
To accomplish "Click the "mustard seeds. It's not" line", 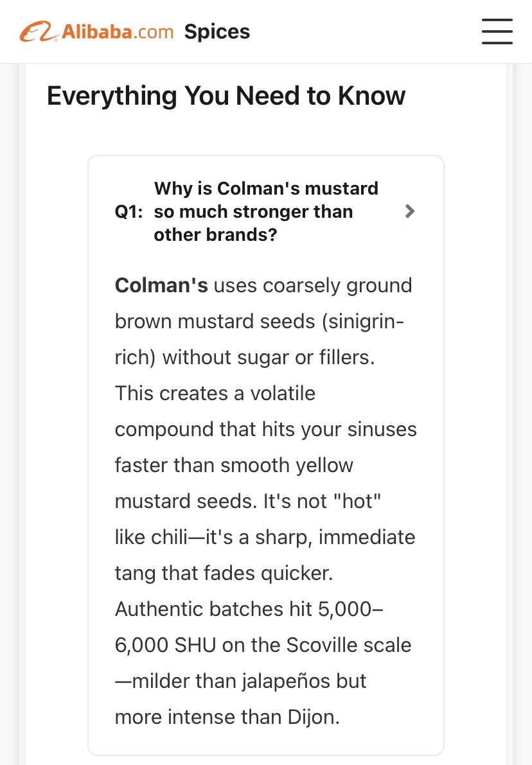I will point(248,501).
